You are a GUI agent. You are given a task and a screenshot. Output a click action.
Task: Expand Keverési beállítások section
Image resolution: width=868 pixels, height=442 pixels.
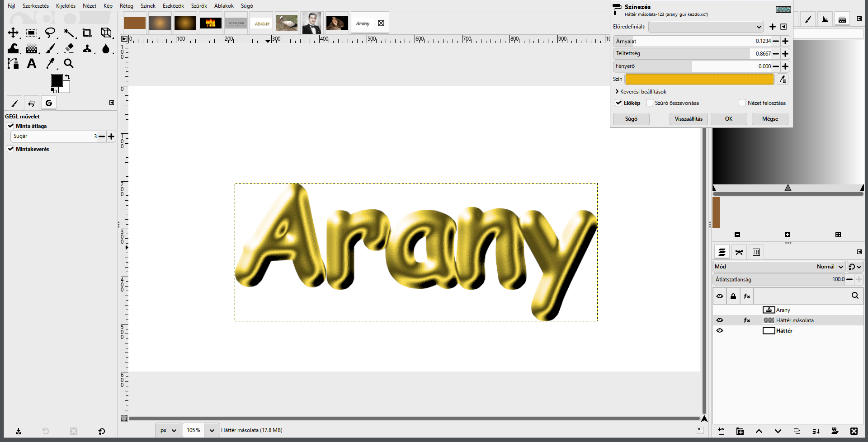pyautogui.click(x=641, y=91)
